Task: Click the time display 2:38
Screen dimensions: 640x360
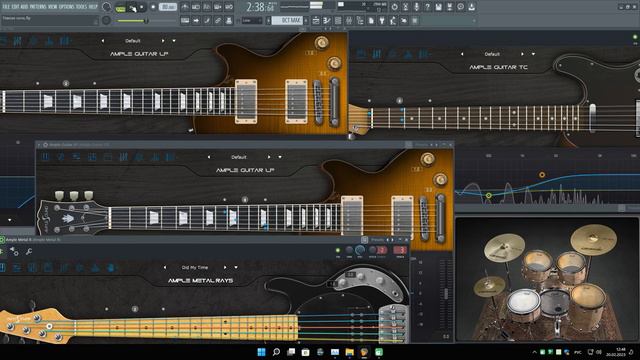Action: pyautogui.click(x=260, y=7)
